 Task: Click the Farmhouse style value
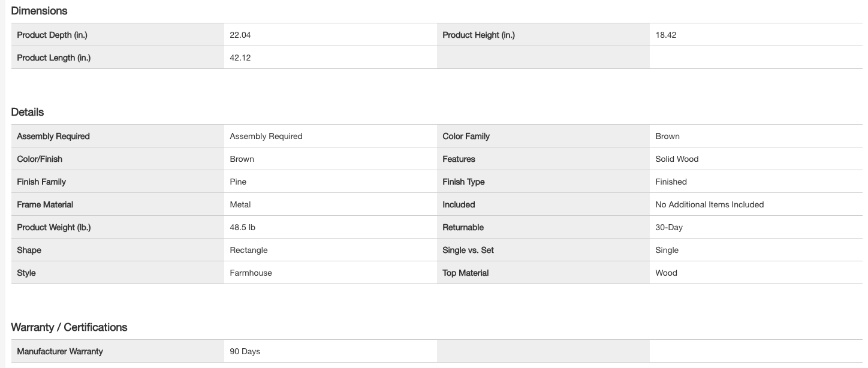(251, 273)
